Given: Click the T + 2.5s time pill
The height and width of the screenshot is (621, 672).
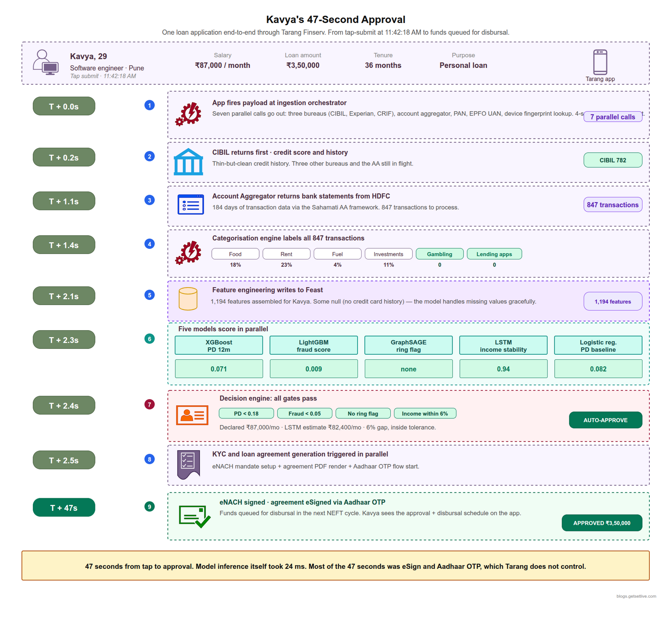Looking at the screenshot, I should coord(64,461).
